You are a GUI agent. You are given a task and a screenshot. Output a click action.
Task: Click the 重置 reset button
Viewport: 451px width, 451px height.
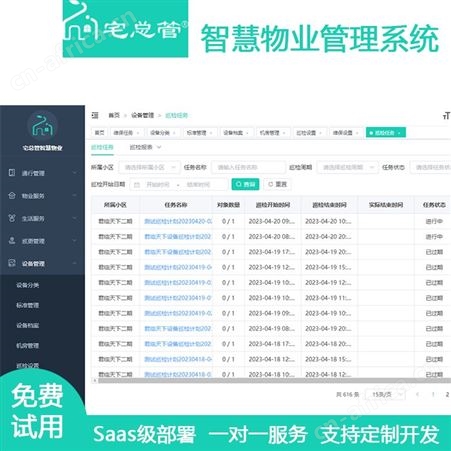pos(278,184)
